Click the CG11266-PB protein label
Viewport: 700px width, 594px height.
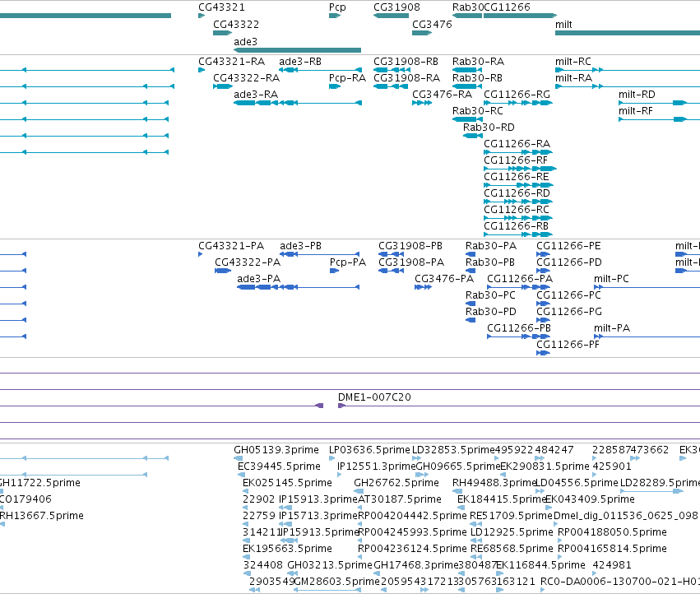tap(519, 328)
